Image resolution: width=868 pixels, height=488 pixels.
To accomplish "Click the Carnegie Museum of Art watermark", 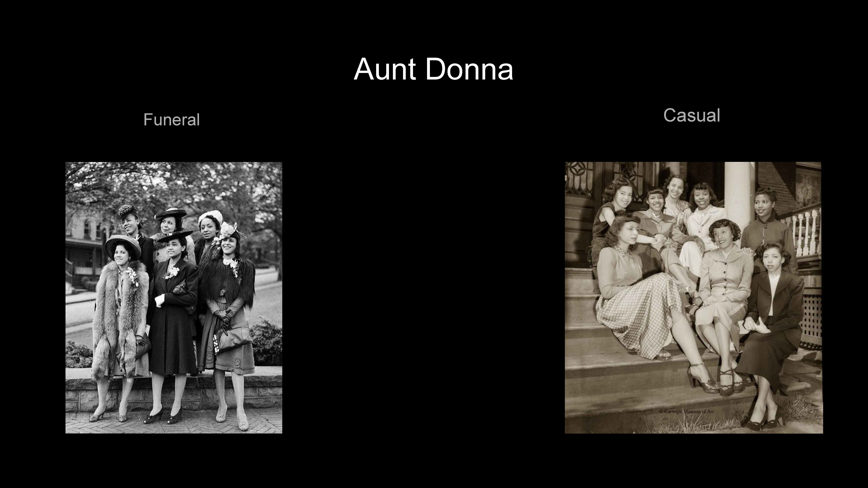I will tap(686, 411).
